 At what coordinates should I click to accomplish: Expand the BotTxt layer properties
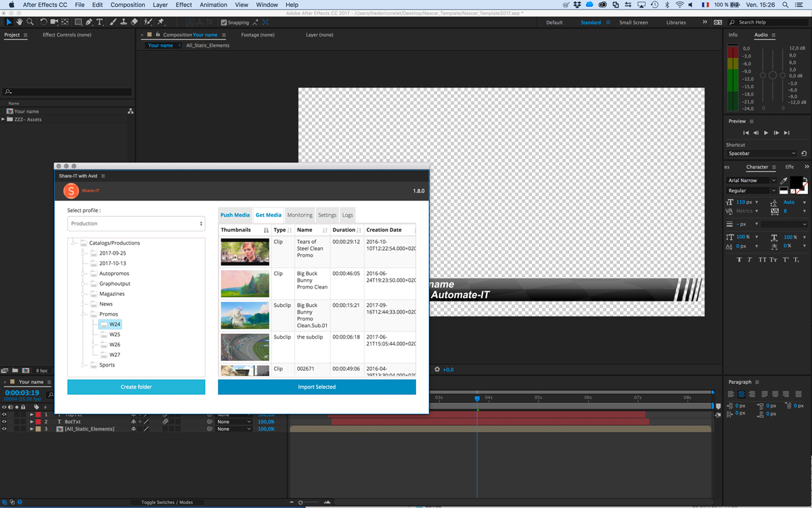[32, 422]
